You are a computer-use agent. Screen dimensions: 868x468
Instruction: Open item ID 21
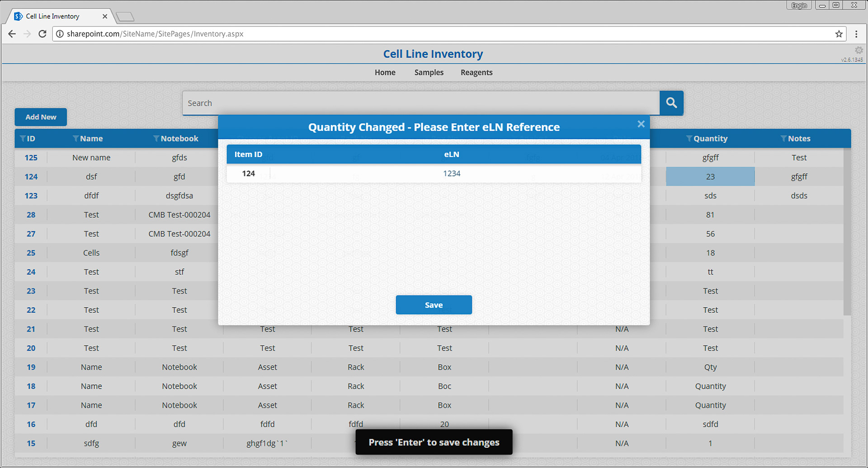coord(31,329)
